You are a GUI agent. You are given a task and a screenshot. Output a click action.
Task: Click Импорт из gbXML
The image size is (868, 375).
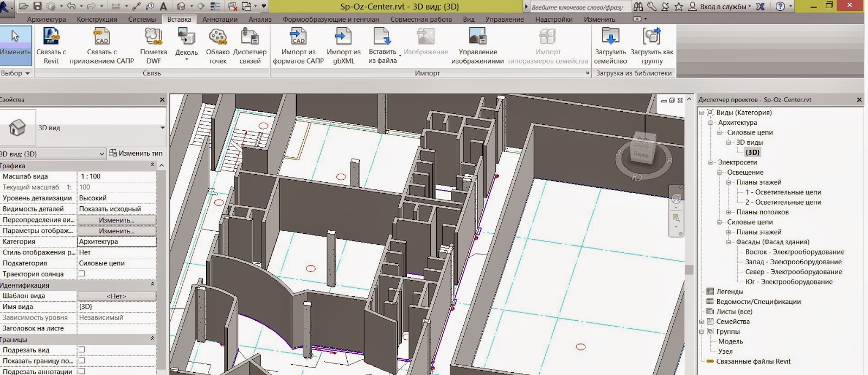(343, 46)
